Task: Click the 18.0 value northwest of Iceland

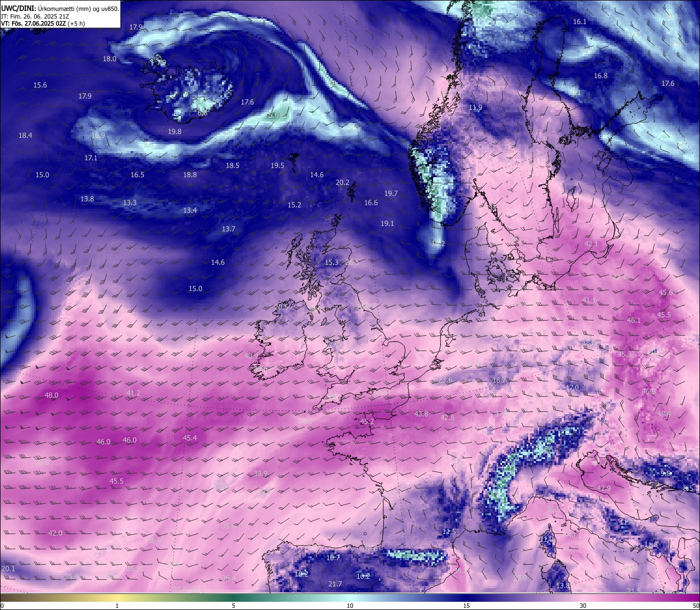Action: [x=109, y=59]
